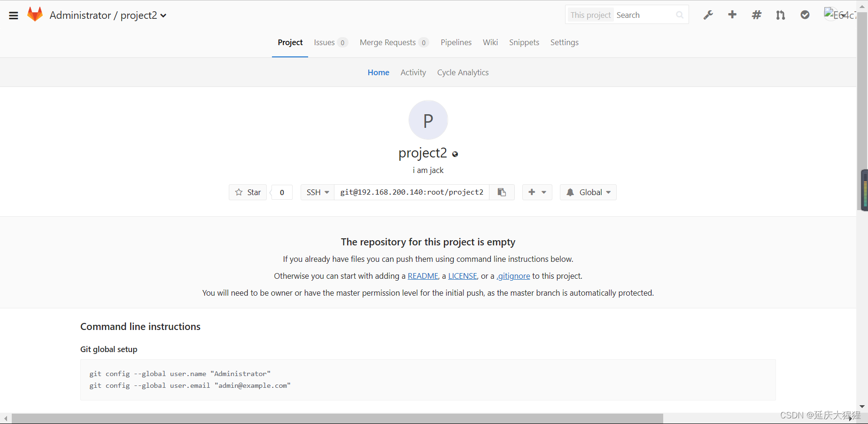Screen dimensions: 868x424
Task: Open issues via the hash icon
Action: [756, 15]
